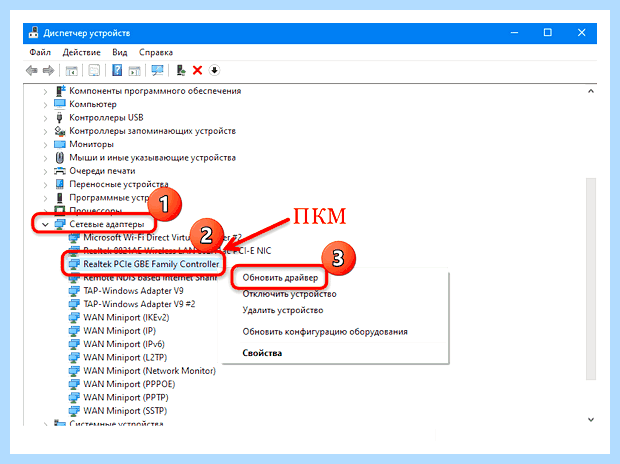Screen dimensions: 620x464
Task: Expand the Мониторы node
Action: [45, 145]
